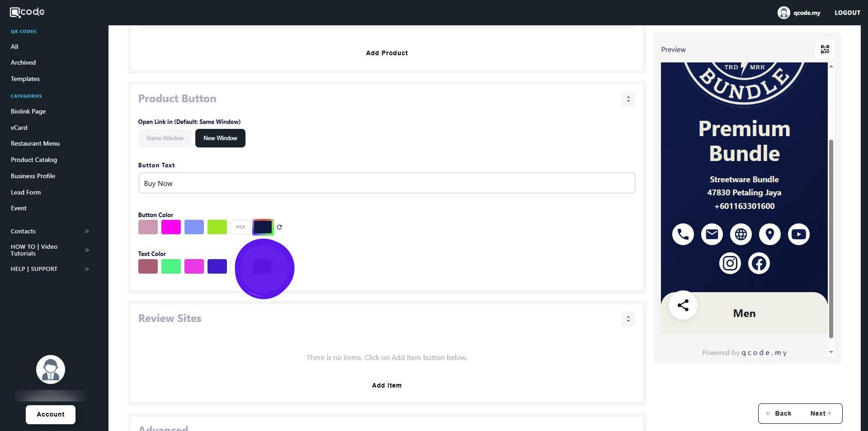Viewport: 868px width, 431px height.
Task: Select the Lead Form category
Action: (26, 192)
